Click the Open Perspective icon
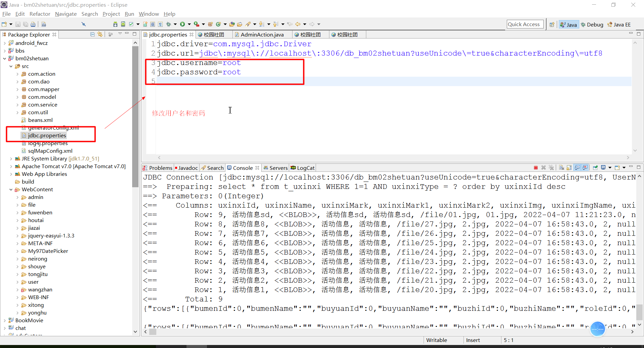 pyautogui.click(x=552, y=24)
